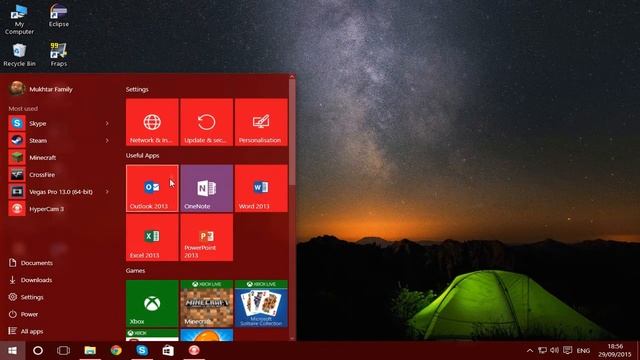
Task: Open the volume tray icon
Action: 554,351
